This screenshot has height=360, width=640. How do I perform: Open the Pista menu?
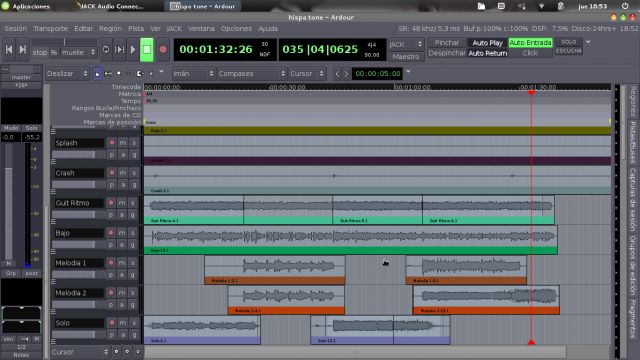pos(136,29)
